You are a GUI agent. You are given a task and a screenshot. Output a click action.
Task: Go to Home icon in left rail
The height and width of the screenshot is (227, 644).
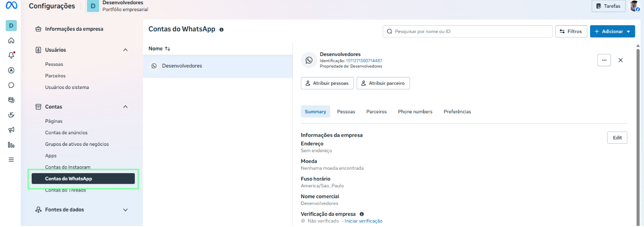click(11, 41)
